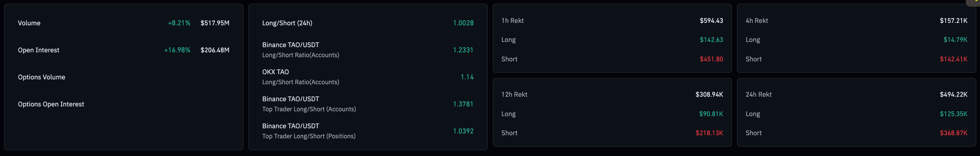Open the OKX TAO long/short ratio entry
Viewport: 980px width, 156px height.
300,77
